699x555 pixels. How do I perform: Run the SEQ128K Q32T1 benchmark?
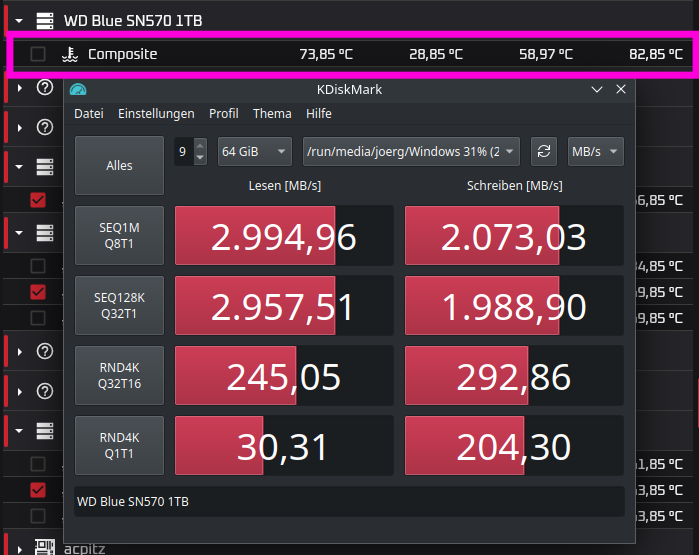coord(119,305)
